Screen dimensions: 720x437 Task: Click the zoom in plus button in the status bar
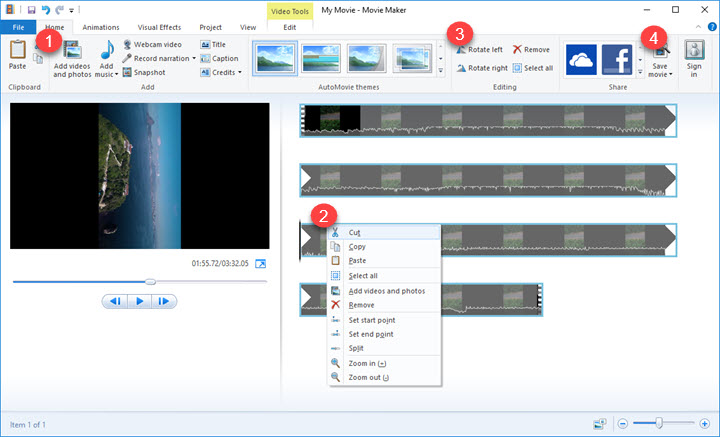point(704,423)
